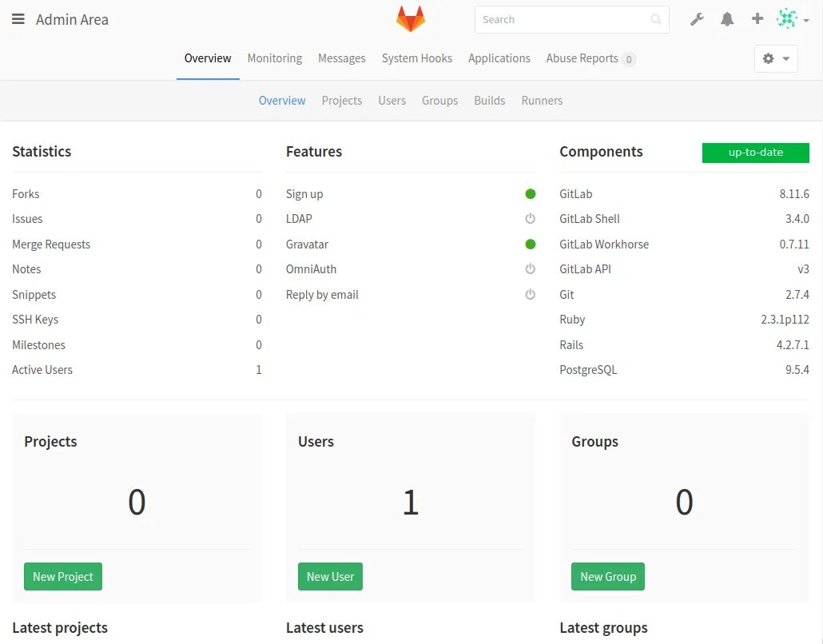The width and height of the screenshot is (823, 644).
Task: Click GitLab Workhorse version 0.7.11
Action: coord(794,244)
